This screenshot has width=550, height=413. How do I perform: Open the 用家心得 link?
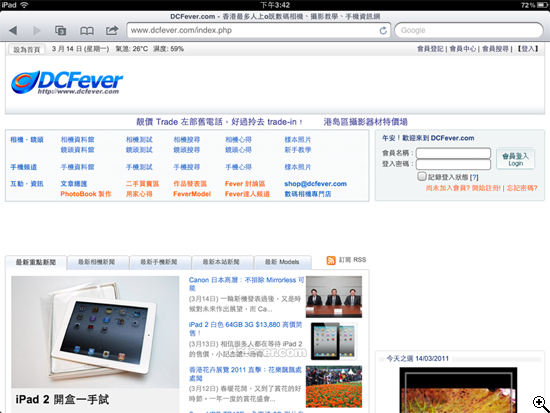pyautogui.click(x=139, y=194)
